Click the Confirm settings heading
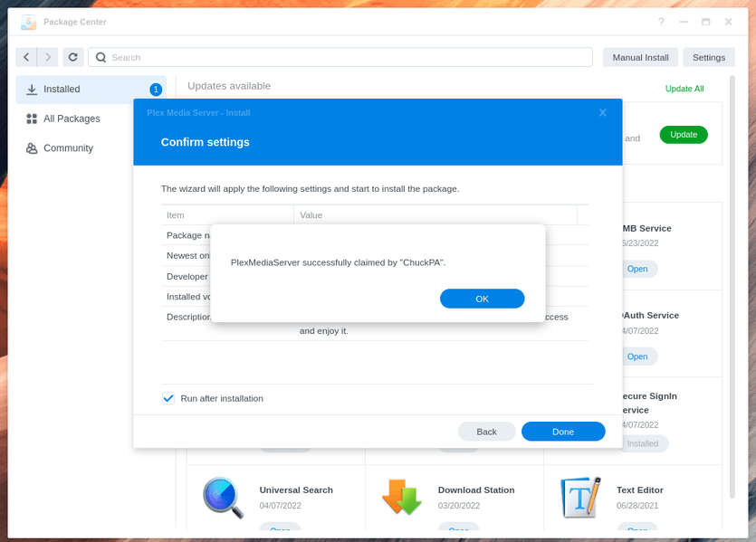756x542 pixels. point(205,142)
